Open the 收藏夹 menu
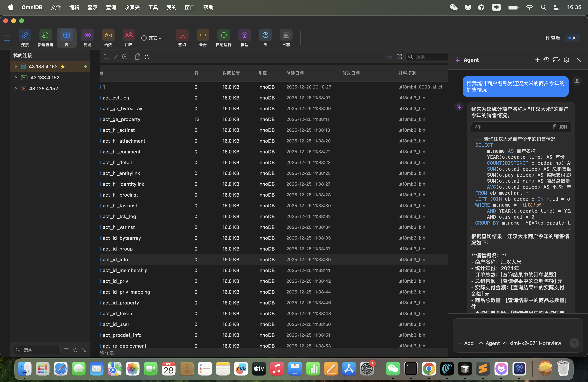588x382 pixels. [132, 7]
